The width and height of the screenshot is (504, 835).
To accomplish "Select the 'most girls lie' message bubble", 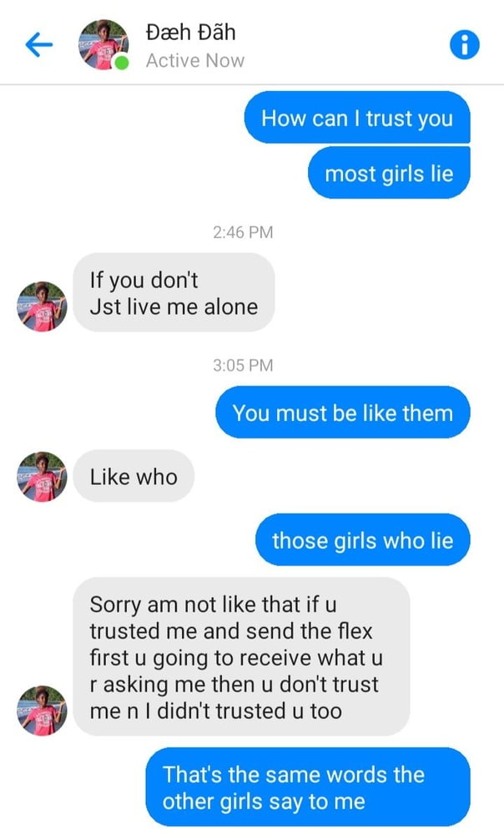I will (389, 174).
